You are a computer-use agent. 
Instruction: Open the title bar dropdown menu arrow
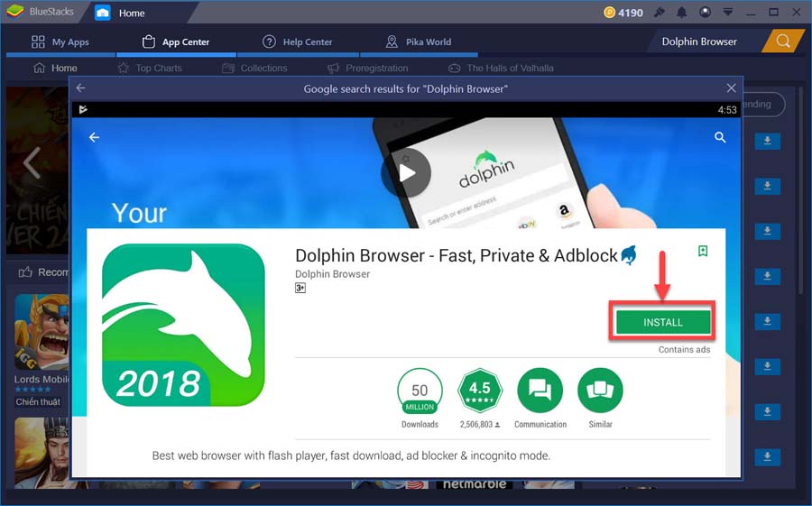[x=727, y=12]
